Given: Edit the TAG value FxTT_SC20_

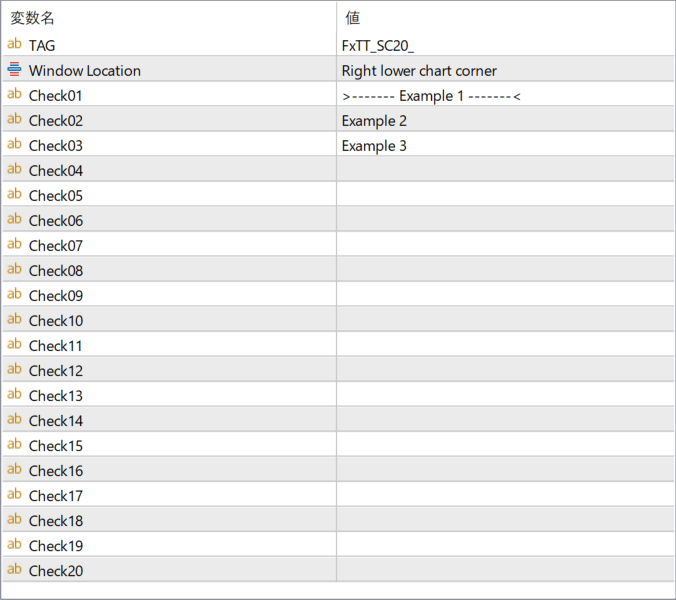Looking at the screenshot, I should (x=504, y=45).
